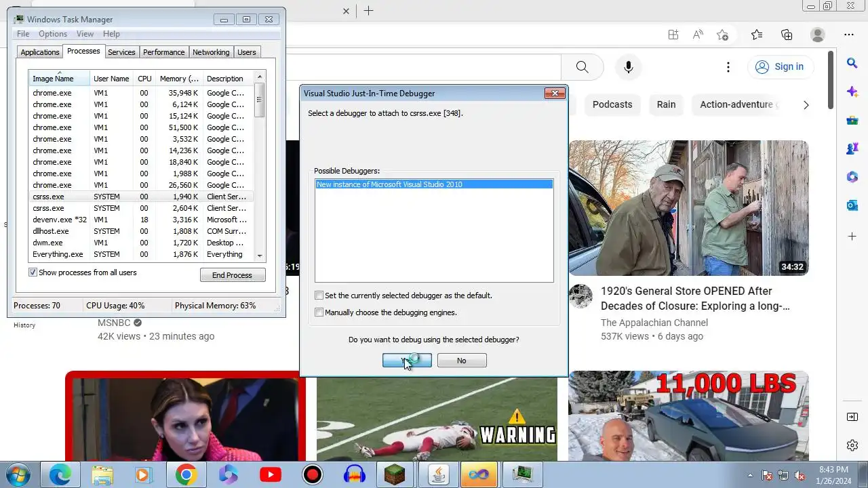Click the Windows Start orb
The image size is (868, 488).
(18, 474)
